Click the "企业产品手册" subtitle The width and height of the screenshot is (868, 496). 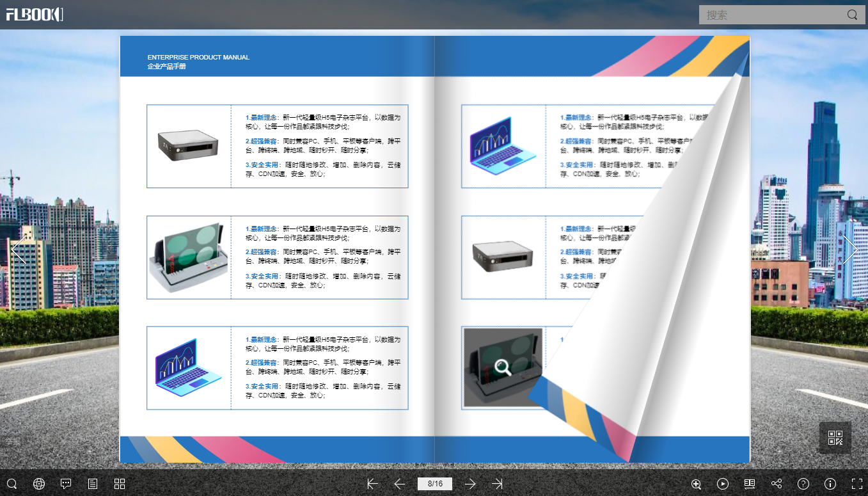(x=166, y=67)
